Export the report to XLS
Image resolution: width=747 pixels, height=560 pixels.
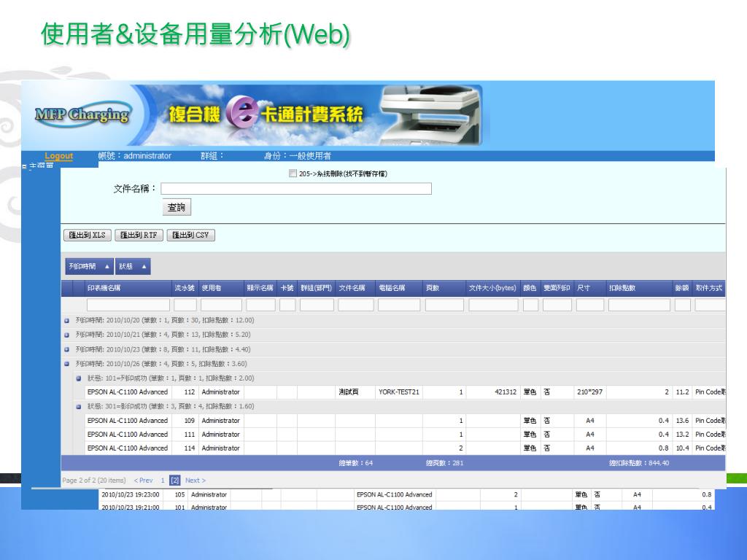point(88,236)
